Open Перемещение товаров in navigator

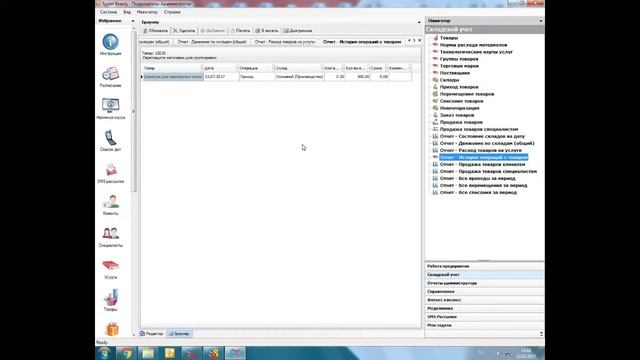467,94
